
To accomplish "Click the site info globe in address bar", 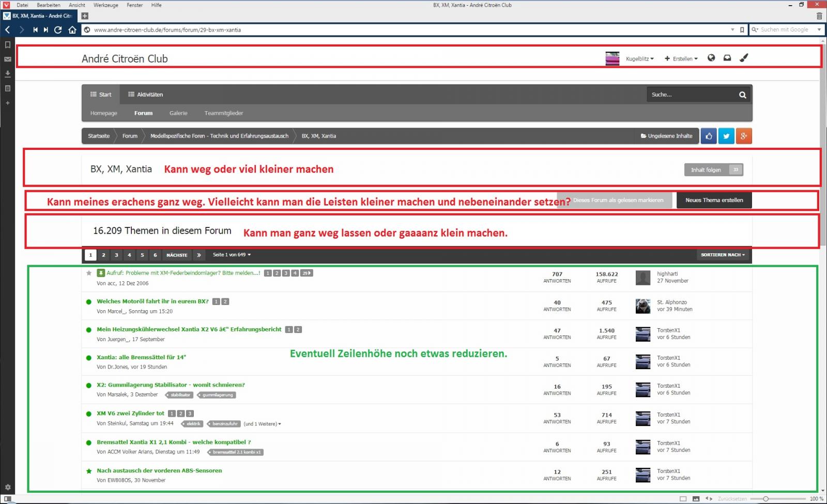I will tap(87, 29).
